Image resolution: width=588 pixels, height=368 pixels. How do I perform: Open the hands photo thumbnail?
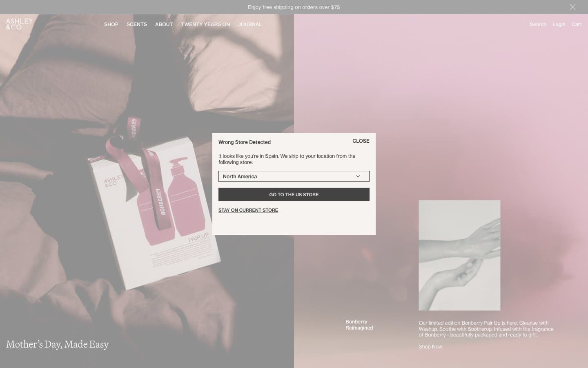coord(459,255)
